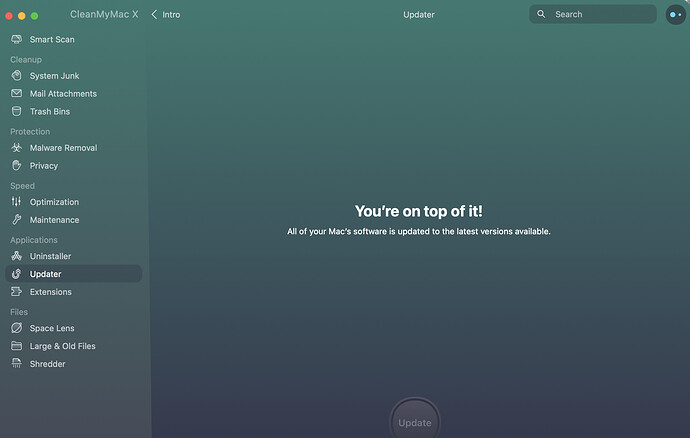
Task: Open Large & Old Files folder icon
Action: click(x=16, y=346)
